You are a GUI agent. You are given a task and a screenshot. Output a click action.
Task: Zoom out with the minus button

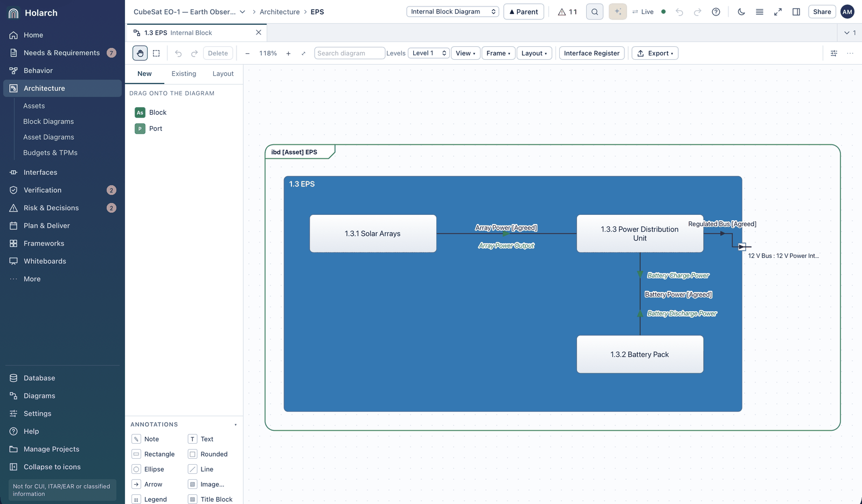(x=247, y=53)
